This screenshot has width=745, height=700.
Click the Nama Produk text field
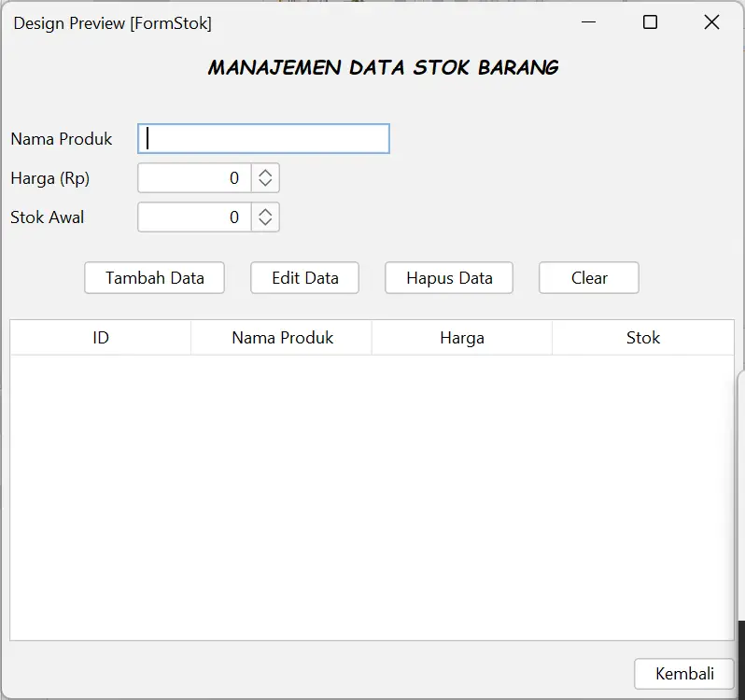pyautogui.click(x=263, y=139)
